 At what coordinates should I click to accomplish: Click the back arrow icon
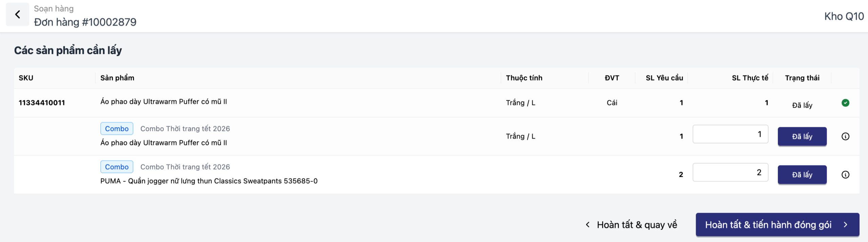pos(18,15)
